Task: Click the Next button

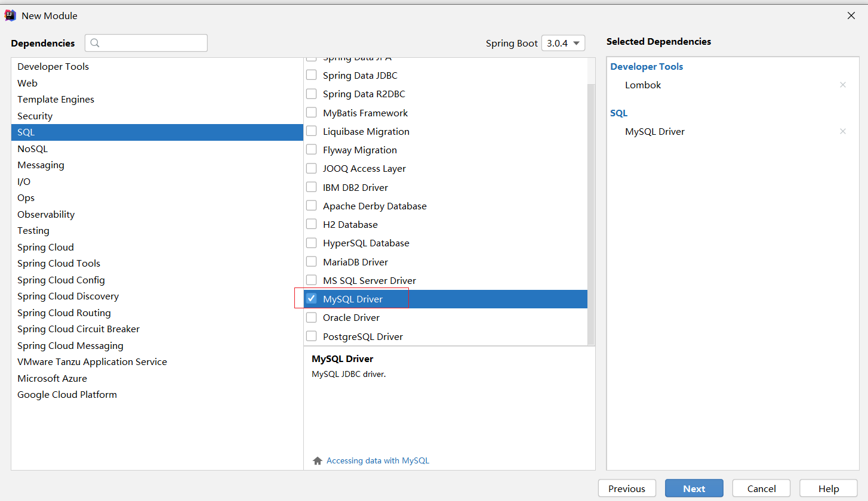Action: [694, 488]
